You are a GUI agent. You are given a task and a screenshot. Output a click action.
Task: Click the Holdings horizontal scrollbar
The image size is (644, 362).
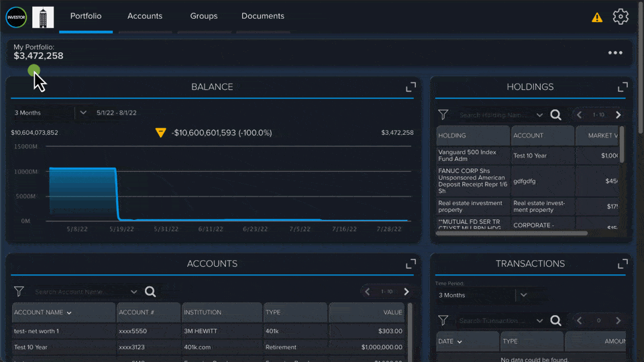pos(511,233)
